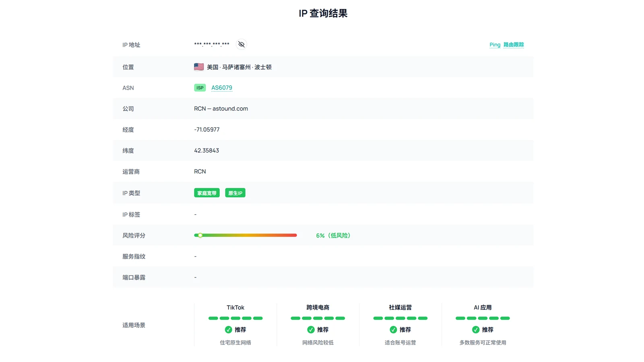
Task: Click the Ping link
Action: (x=495, y=45)
